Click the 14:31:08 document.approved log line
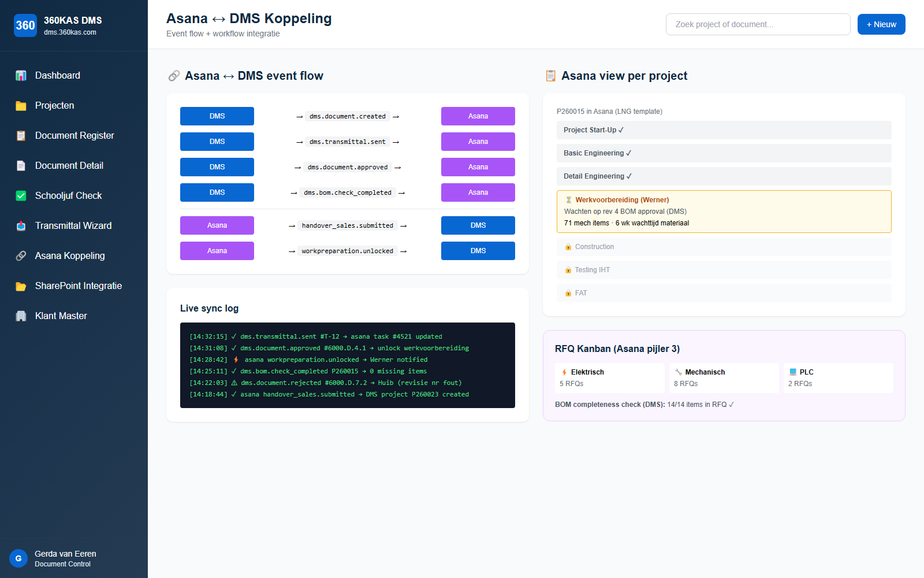Viewport: 924px width, 578px height. [x=329, y=348]
